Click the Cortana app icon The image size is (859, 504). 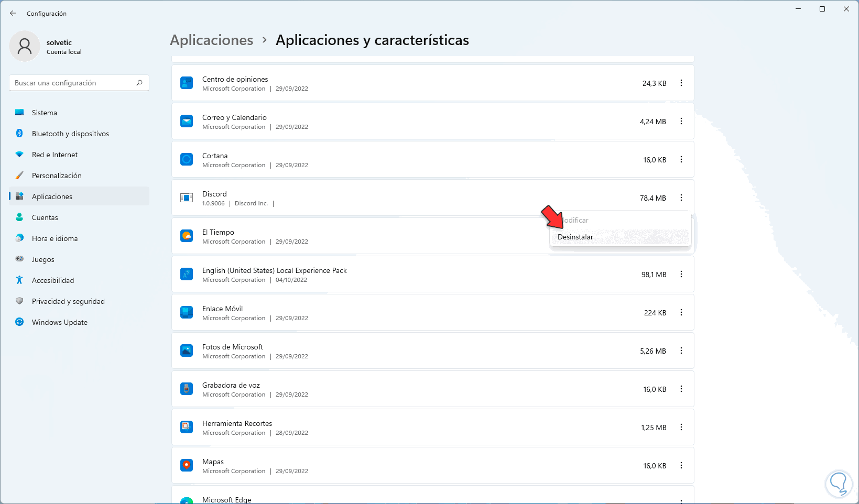pyautogui.click(x=187, y=159)
